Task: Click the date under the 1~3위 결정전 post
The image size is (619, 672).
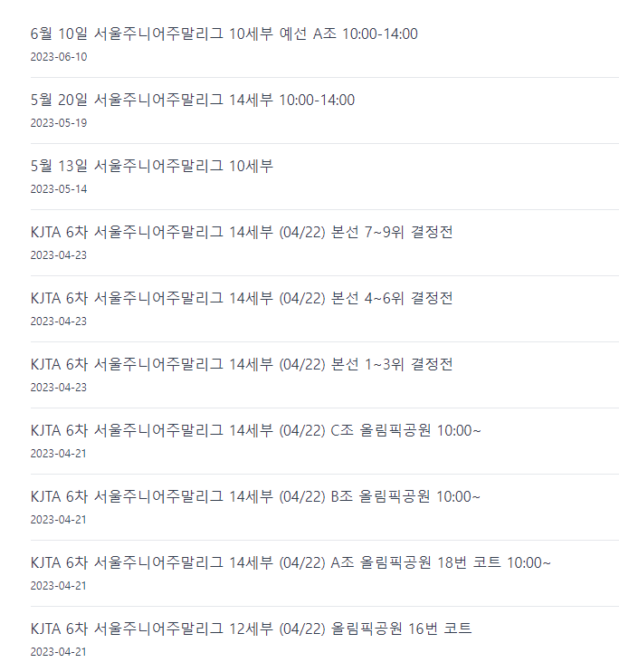Action: (x=59, y=387)
